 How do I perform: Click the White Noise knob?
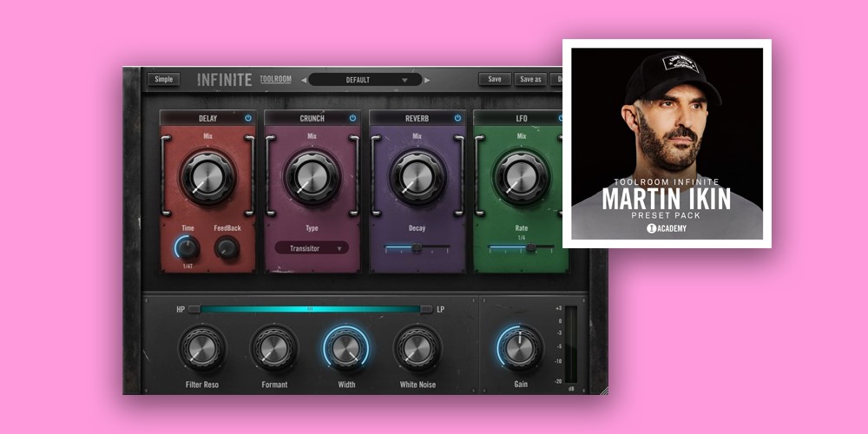[x=417, y=348]
